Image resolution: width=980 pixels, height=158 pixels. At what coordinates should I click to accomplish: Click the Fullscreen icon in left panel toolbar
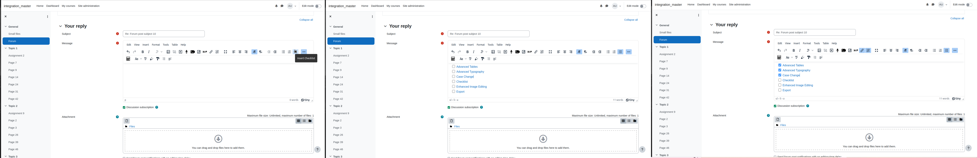[x=226, y=52]
